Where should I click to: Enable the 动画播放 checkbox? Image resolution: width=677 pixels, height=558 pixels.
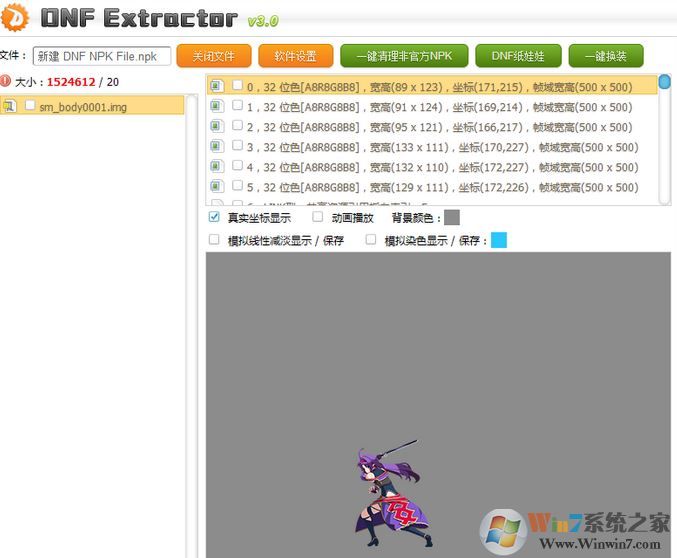click(x=317, y=216)
